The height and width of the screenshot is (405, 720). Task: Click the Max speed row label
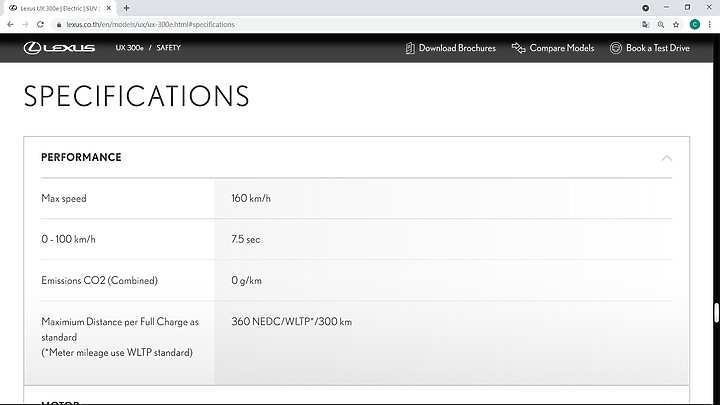(x=64, y=198)
